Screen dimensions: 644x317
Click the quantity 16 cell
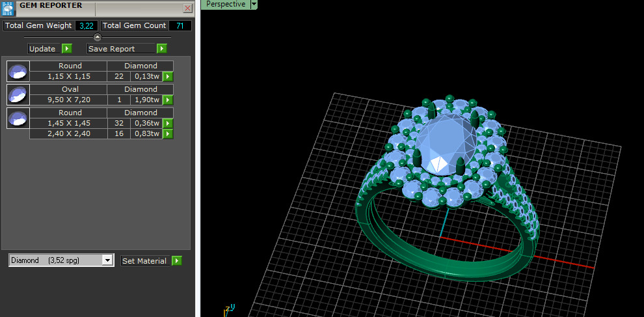click(119, 133)
